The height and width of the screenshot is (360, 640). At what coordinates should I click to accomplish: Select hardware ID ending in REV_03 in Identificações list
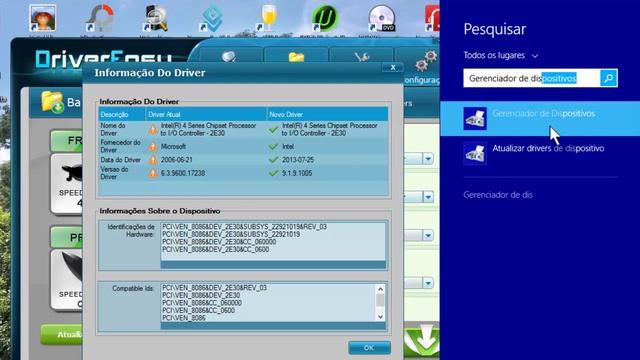244,227
